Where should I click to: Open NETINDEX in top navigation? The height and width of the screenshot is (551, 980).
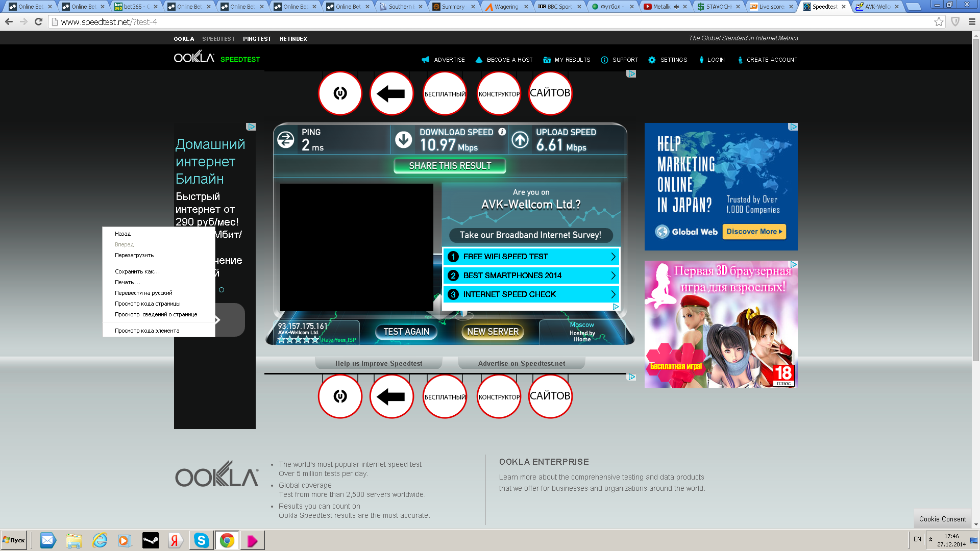pos(293,39)
